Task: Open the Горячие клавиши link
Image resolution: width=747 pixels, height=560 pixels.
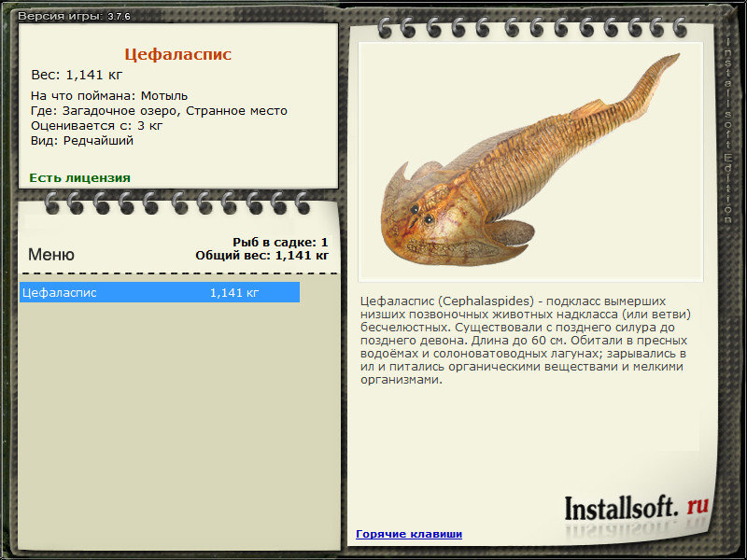Action: point(409,534)
